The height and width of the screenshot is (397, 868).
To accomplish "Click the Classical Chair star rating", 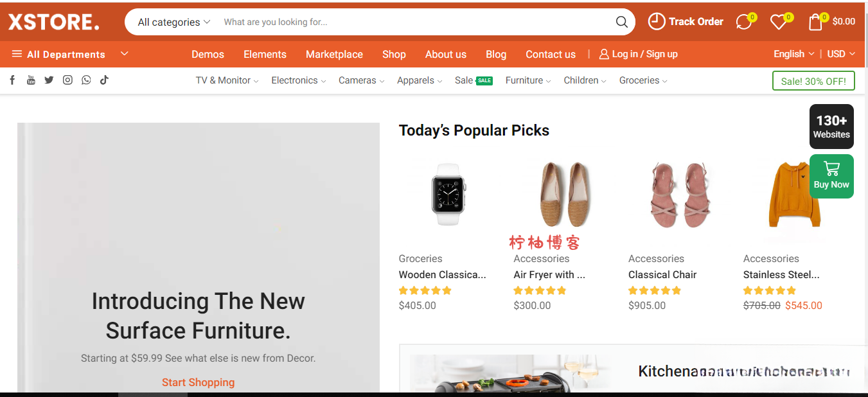I will coord(654,290).
